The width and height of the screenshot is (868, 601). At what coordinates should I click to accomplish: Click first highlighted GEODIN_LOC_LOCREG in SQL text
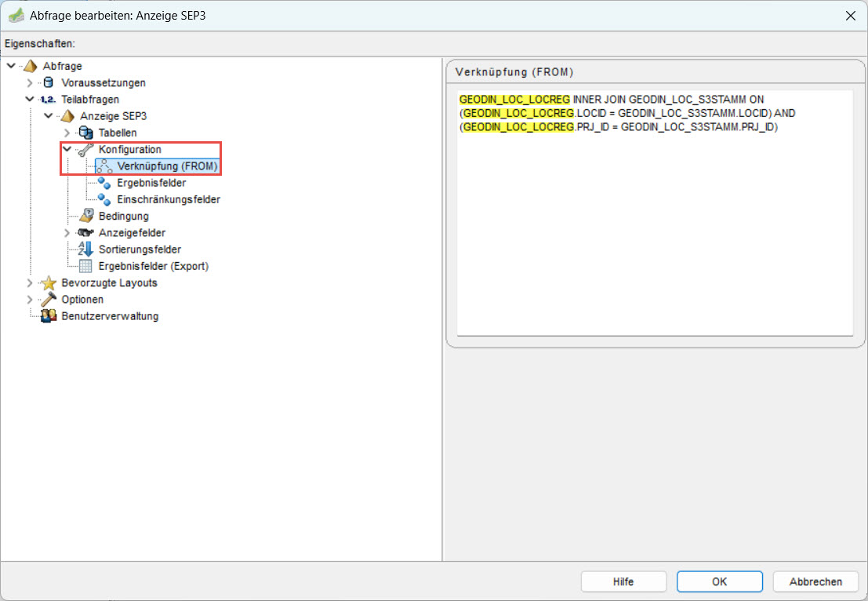pyautogui.click(x=515, y=99)
